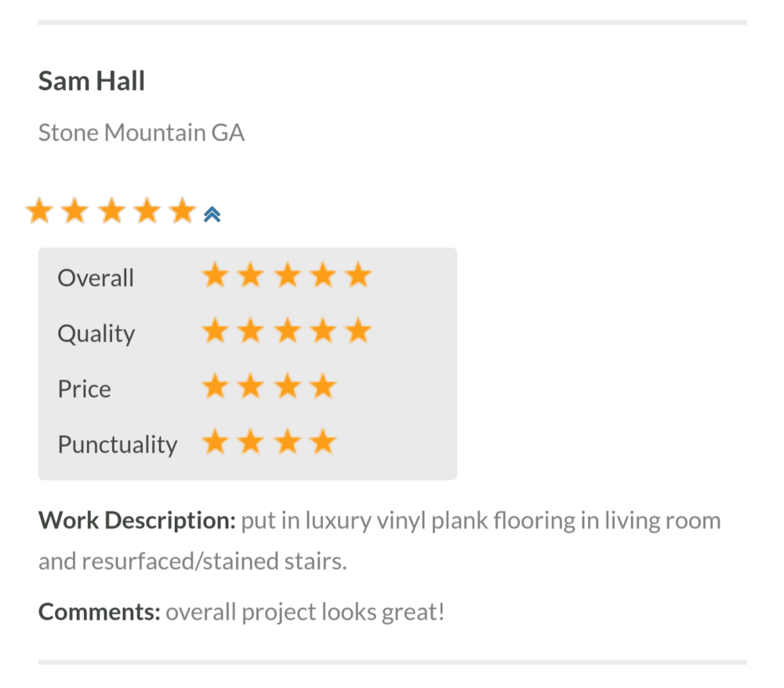Click the Stone Mountain GA location text
The width and height of the screenshot is (784, 688).
point(141,133)
